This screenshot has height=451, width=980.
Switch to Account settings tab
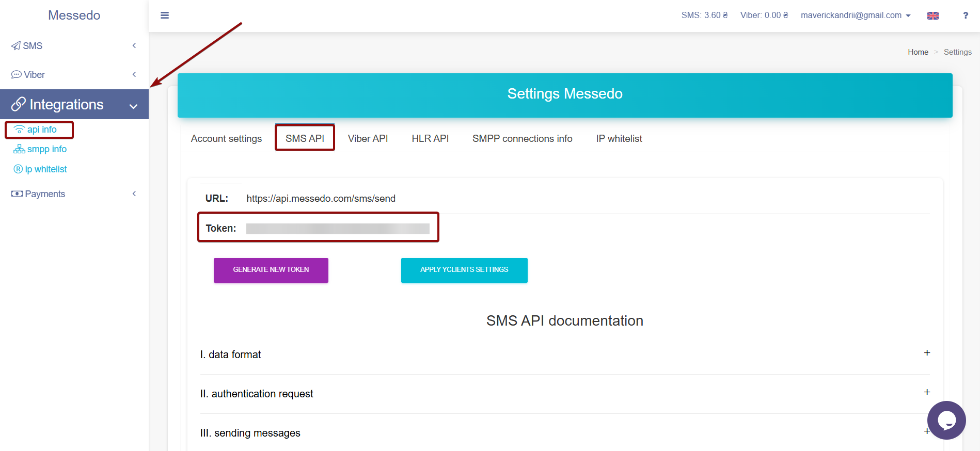226,138
